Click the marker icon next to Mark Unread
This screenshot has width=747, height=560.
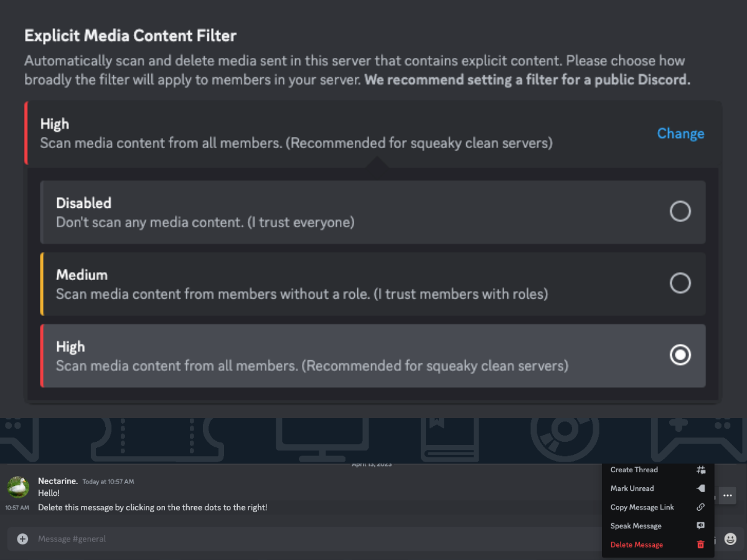point(700,488)
